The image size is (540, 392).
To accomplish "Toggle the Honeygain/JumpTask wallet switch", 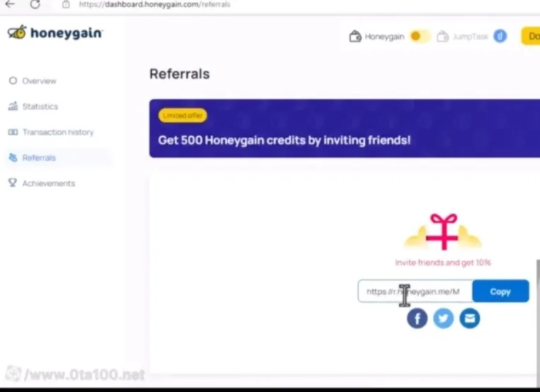I will pos(419,36).
